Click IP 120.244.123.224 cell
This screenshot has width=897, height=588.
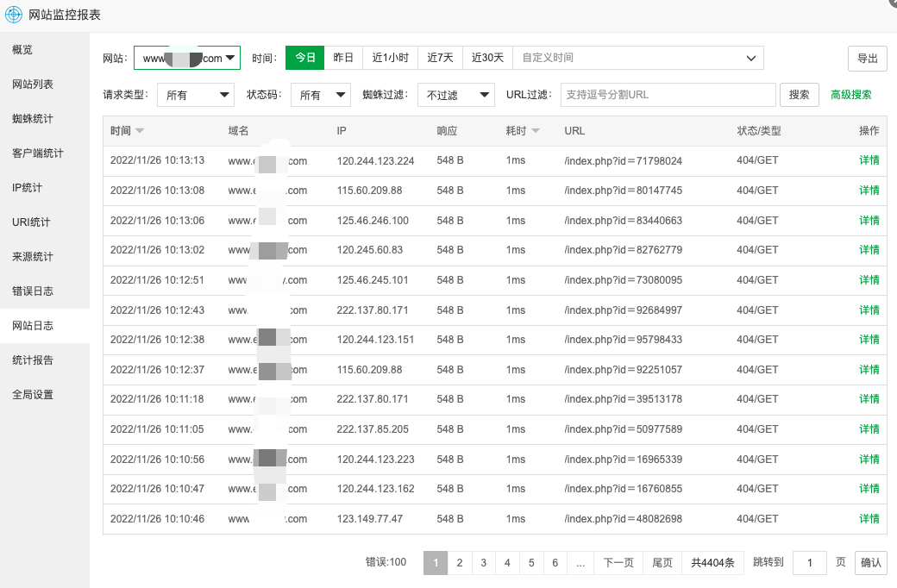pos(375,160)
